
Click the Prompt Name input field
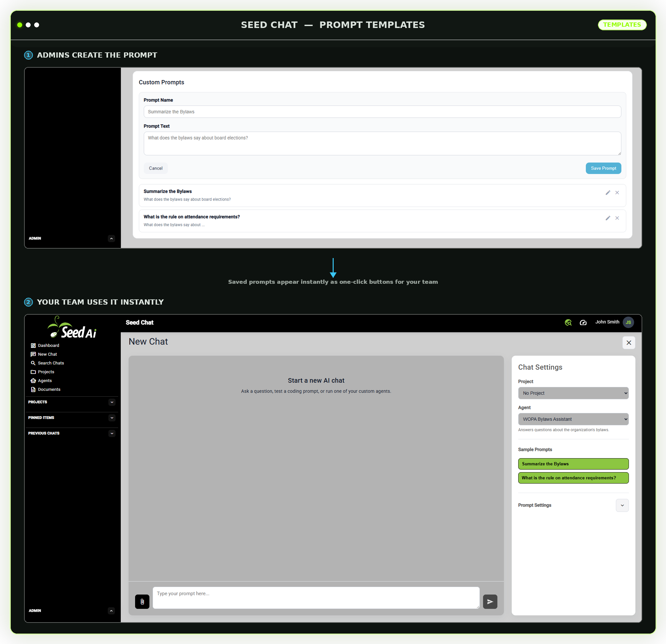pyautogui.click(x=382, y=112)
